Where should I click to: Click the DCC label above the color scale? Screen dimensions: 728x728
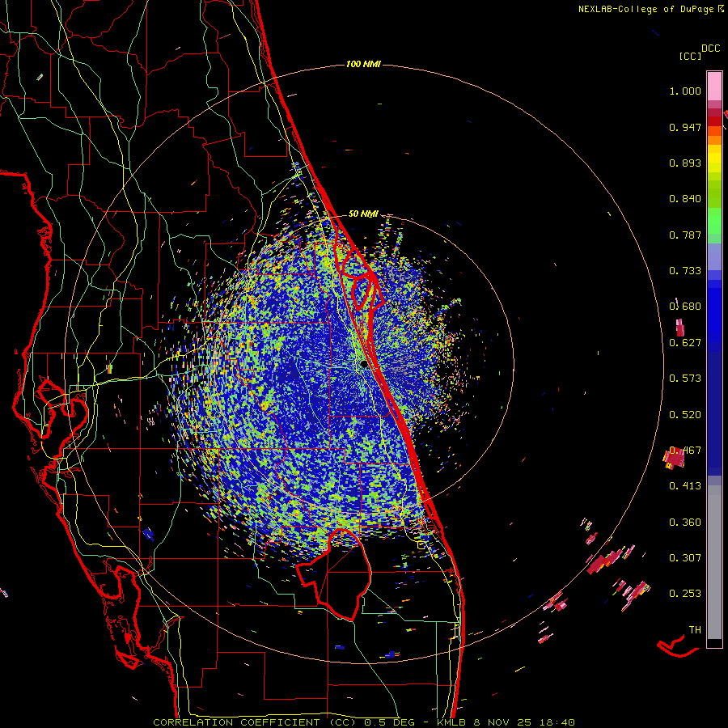(x=711, y=49)
